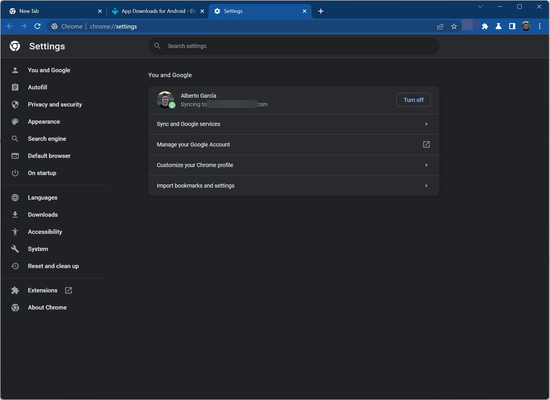This screenshot has height=400, width=550.
Task: Select the Settings tab
Action: pos(260,11)
